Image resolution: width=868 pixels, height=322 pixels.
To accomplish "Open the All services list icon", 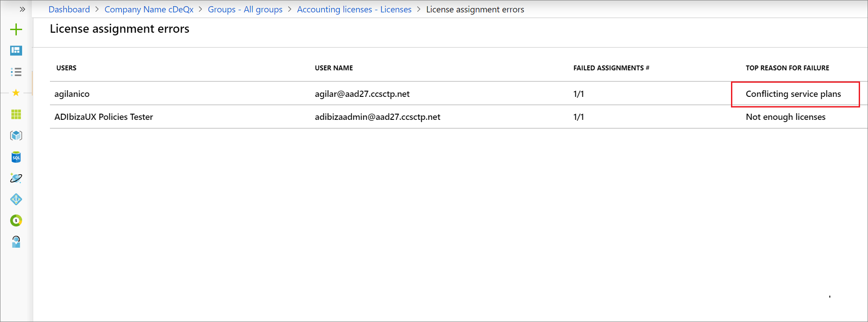I will (x=16, y=72).
